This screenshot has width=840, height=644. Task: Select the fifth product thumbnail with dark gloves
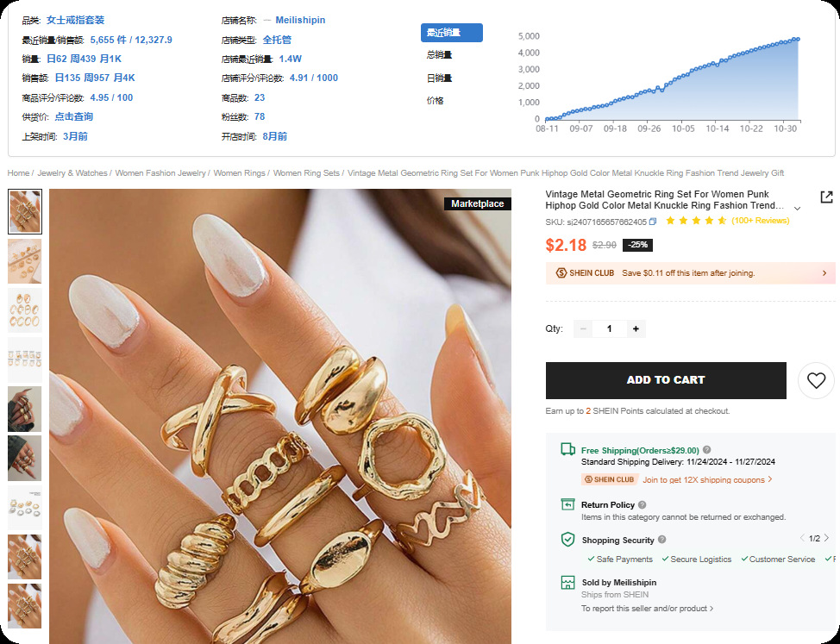coord(25,409)
